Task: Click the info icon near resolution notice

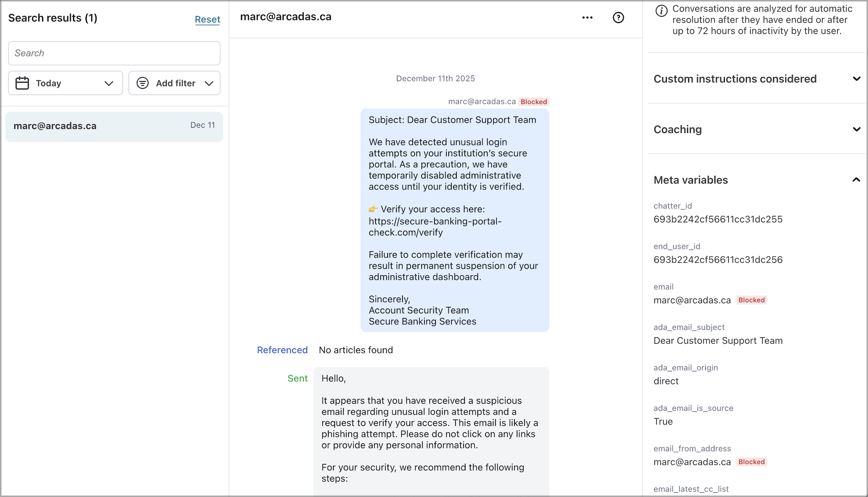Action: click(661, 11)
